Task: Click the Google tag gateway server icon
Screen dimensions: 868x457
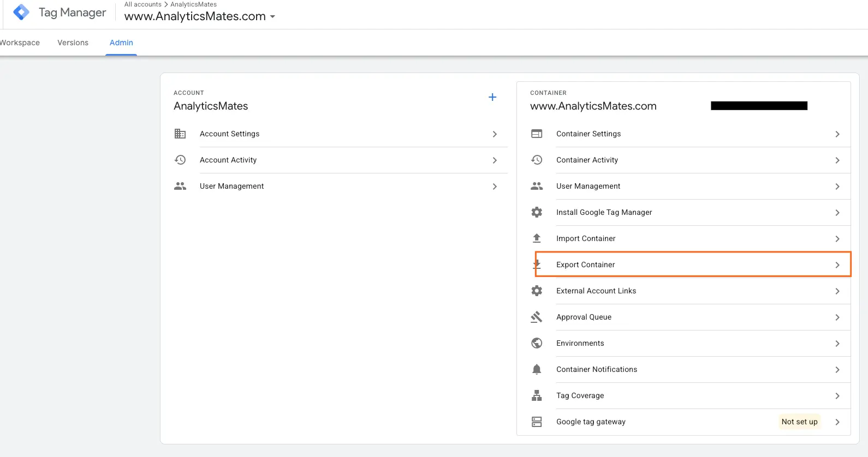Action: tap(537, 422)
